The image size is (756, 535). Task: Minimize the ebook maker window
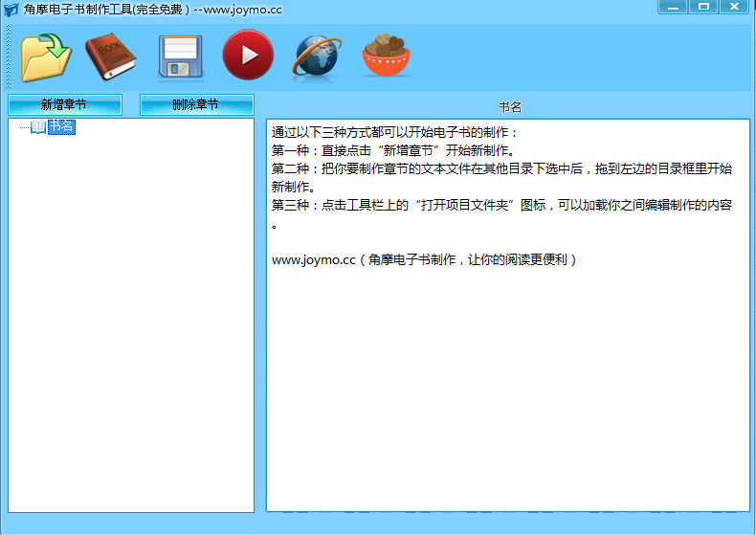(674, 7)
